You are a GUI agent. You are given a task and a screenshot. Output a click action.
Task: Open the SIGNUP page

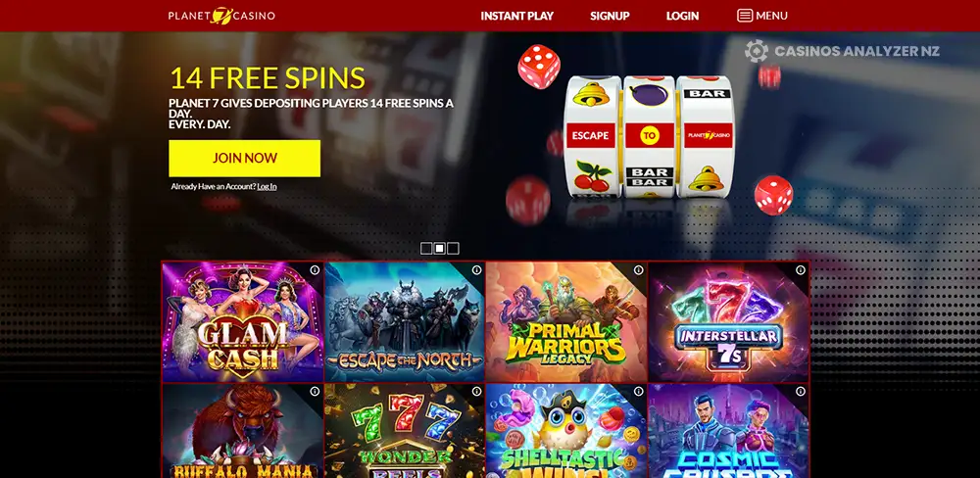(610, 17)
